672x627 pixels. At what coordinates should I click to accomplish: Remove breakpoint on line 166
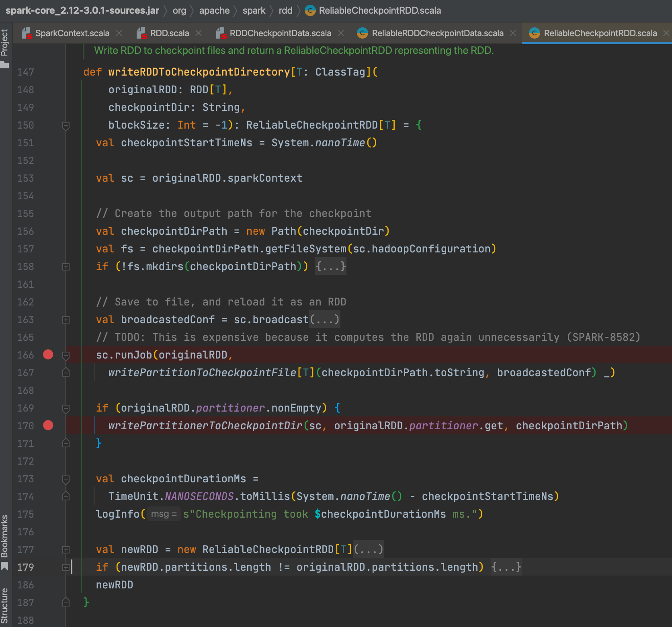coord(48,354)
